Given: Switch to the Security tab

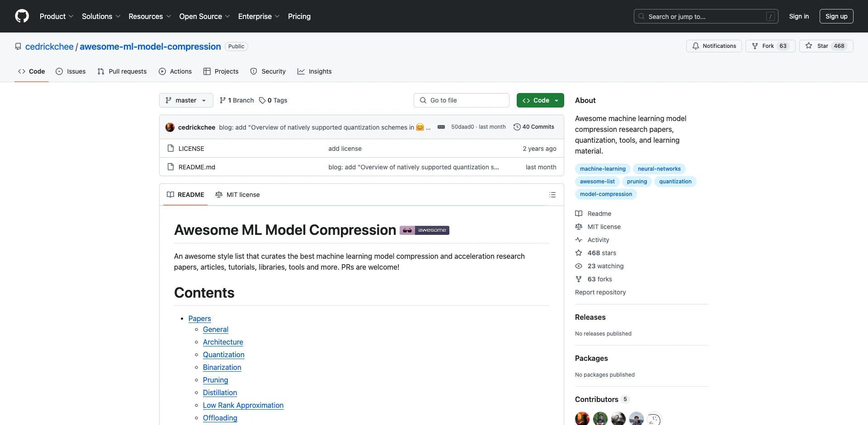Looking at the screenshot, I should [268, 71].
